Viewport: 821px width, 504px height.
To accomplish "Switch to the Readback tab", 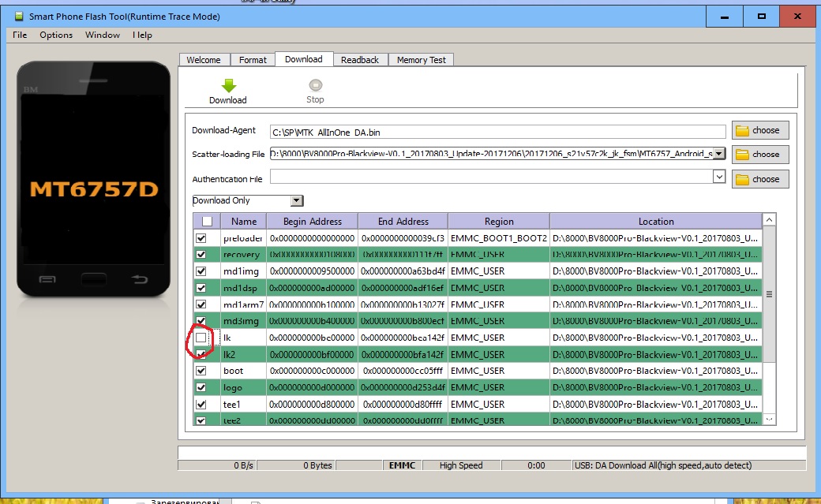I will [x=360, y=60].
